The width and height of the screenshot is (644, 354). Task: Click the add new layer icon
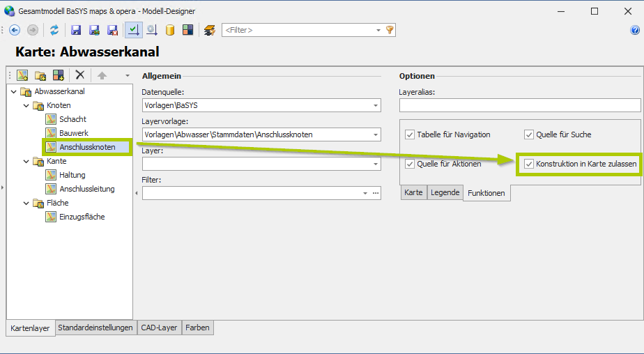tap(22, 75)
